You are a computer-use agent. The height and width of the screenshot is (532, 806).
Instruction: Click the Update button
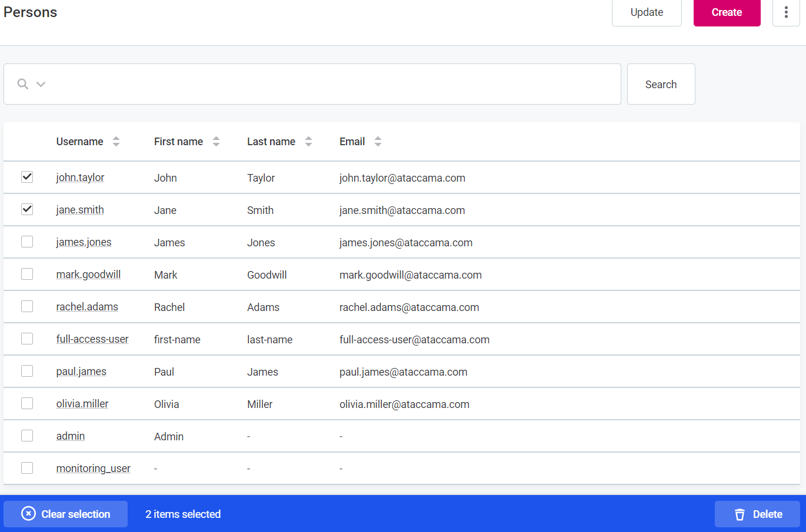[647, 12]
